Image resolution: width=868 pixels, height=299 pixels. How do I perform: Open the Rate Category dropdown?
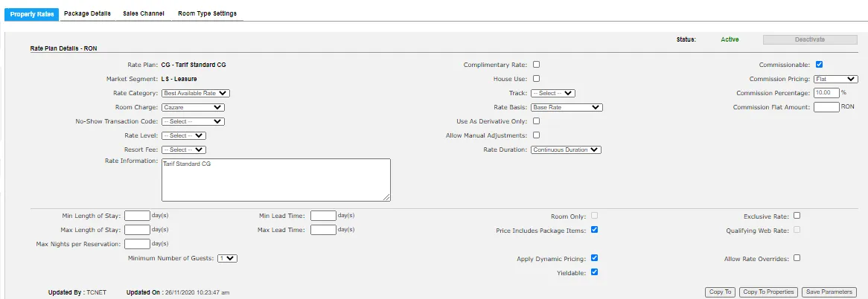196,94
